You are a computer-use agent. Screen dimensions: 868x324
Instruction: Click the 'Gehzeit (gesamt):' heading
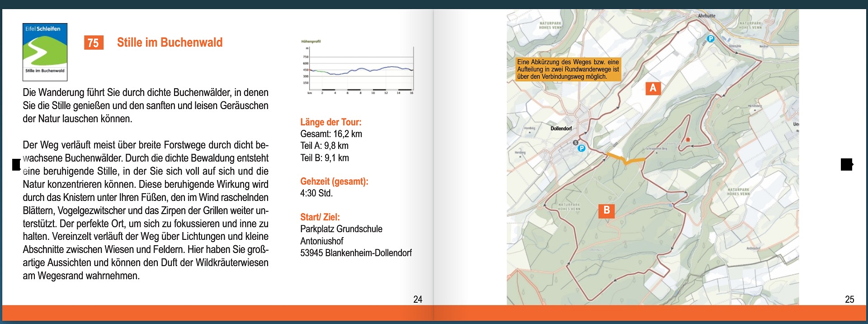(334, 181)
